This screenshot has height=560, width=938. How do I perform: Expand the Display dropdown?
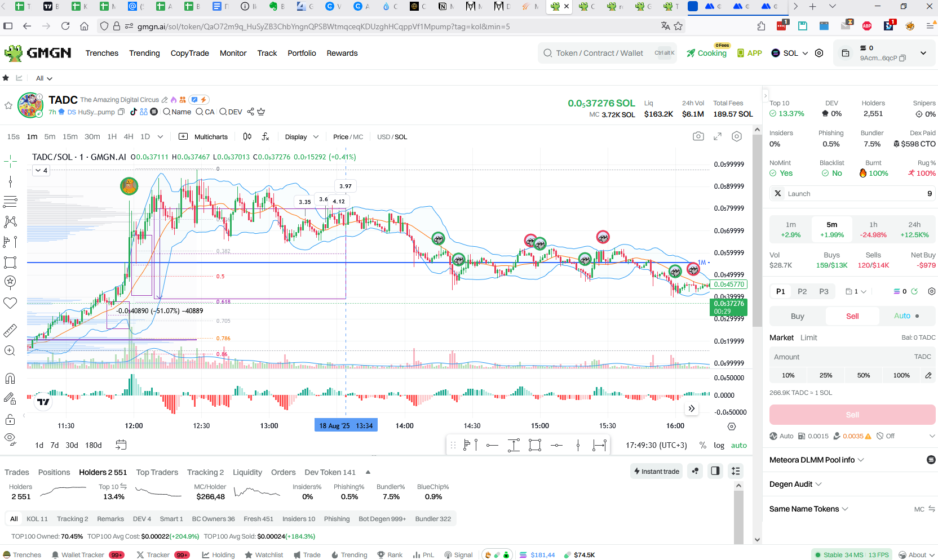tap(302, 137)
